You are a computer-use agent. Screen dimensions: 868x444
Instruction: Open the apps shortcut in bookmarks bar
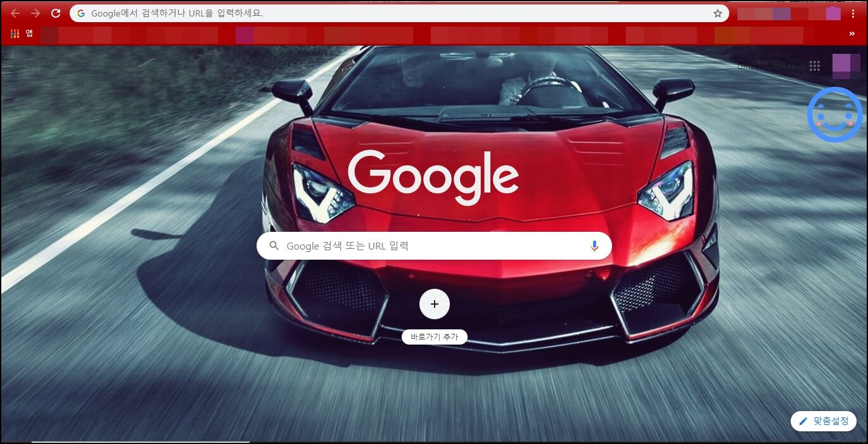[22, 34]
